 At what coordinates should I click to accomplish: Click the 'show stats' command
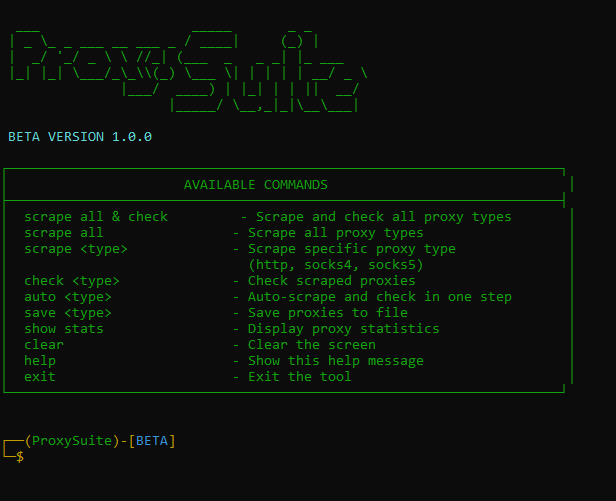coord(64,328)
